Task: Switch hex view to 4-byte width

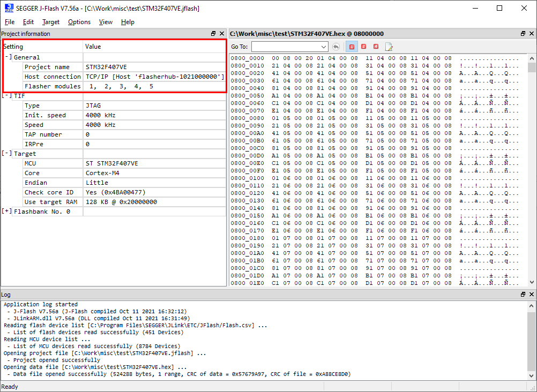Action: tap(376, 47)
